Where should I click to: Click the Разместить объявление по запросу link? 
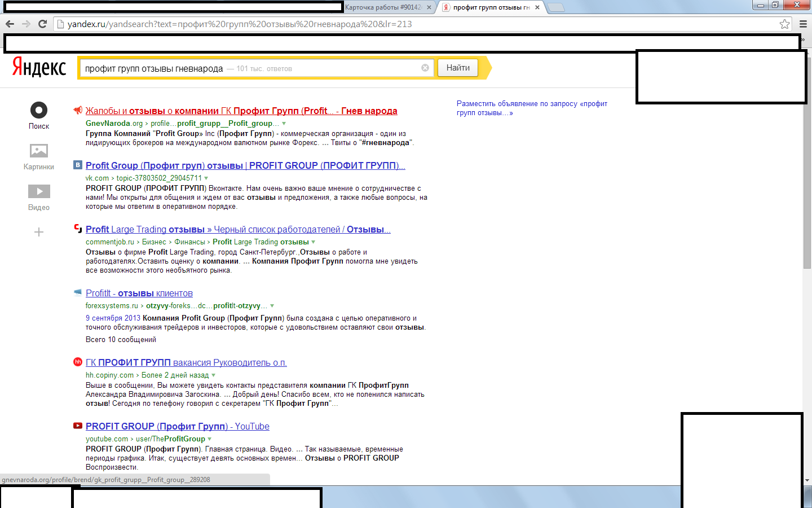(x=532, y=108)
